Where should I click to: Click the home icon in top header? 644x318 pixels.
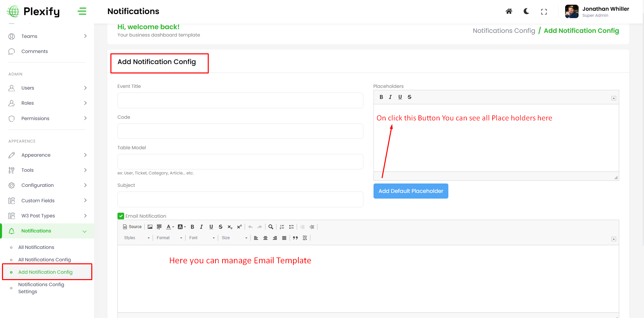[x=509, y=11]
